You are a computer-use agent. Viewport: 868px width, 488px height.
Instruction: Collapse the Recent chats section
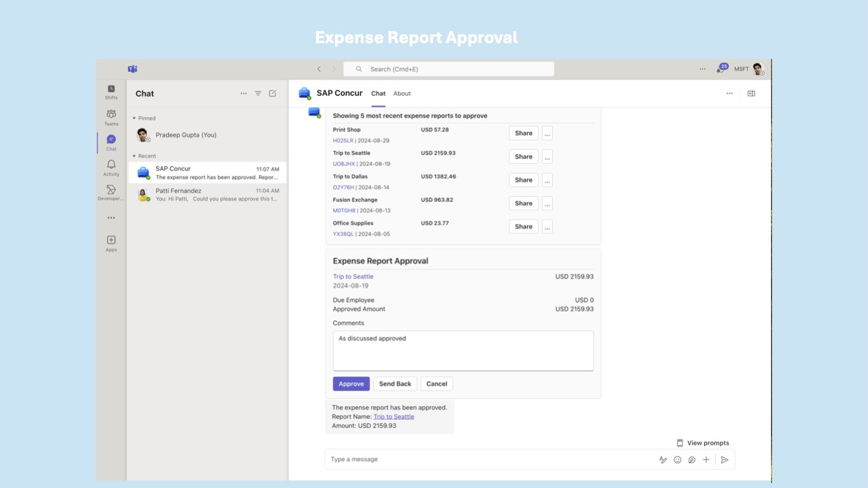(134, 156)
